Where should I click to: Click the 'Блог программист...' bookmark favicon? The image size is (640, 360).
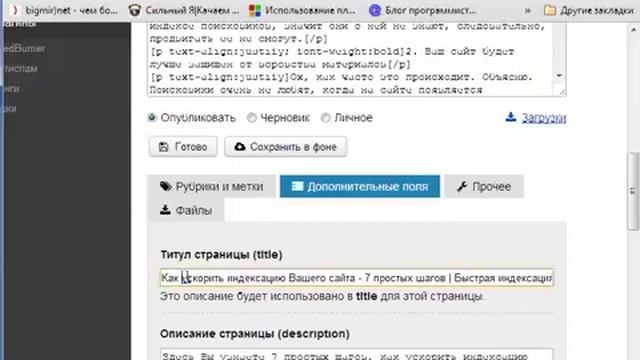pos(374,10)
